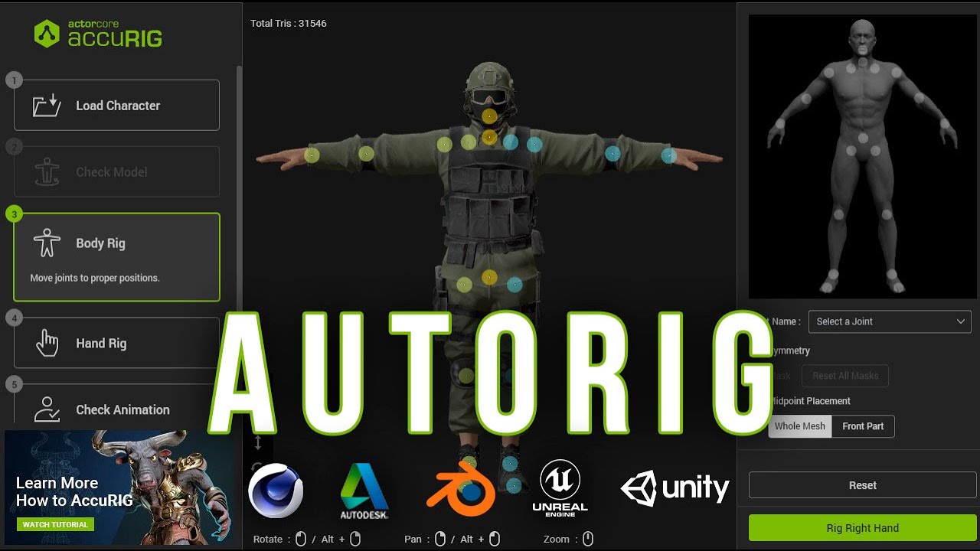Screen dimensions: 980x551
Task: Choose Whole Mesh midpoint placement
Action: coord(799,426)
